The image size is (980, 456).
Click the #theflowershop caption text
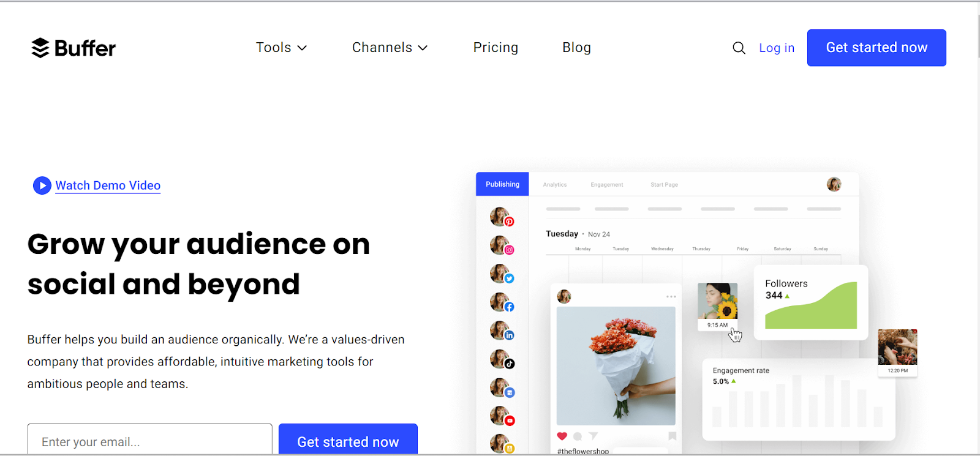pyautogui.click(x=583, y=451)
